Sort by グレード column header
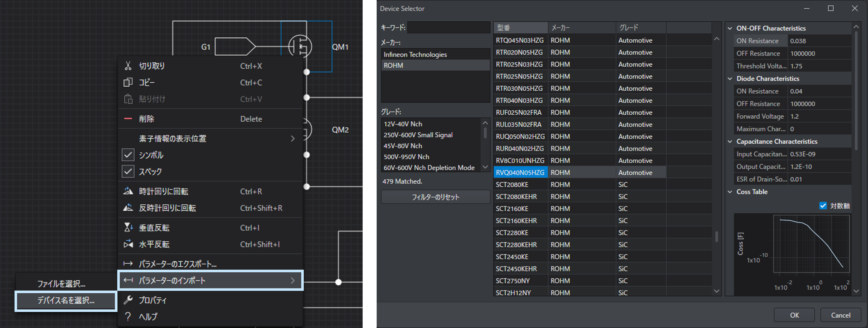This screenshot has width=868, height=328. point(641,28)
